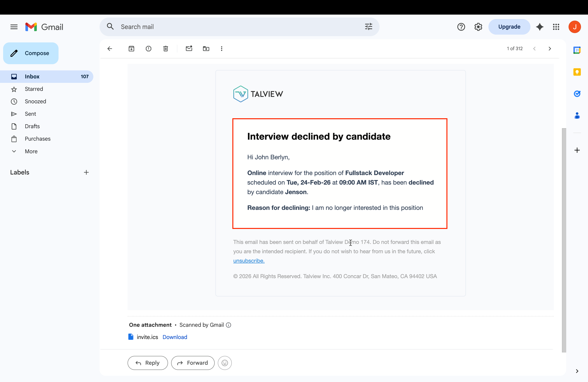Expand the More folders list
588x382 pixels.
31,151
